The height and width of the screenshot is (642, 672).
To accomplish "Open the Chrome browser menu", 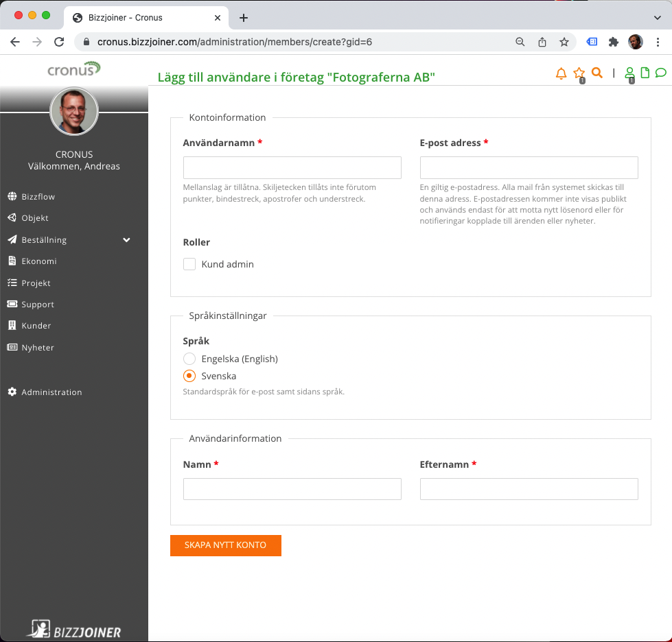I will pyautogui.click(x=658, y=42).
